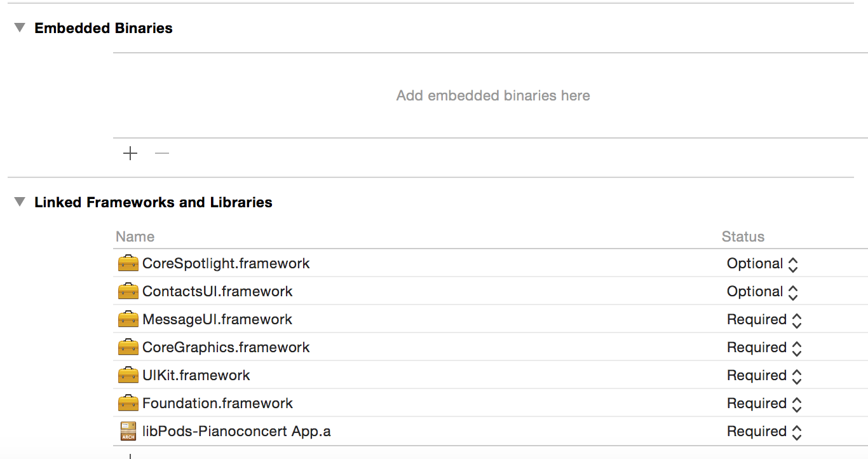Remove embedded binary with minus button
The image size is (868, 459).
point(162,153)
